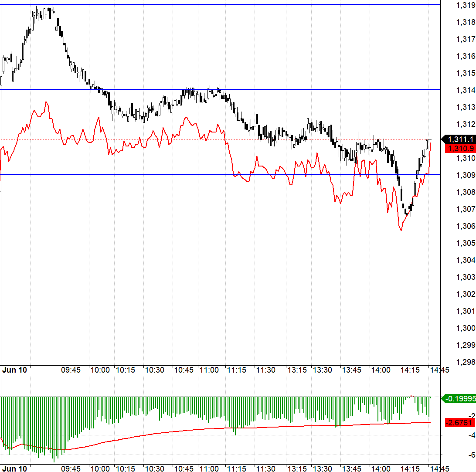Click the 1,315 price axis label
The image size is (476, 472).
(466, 73)
